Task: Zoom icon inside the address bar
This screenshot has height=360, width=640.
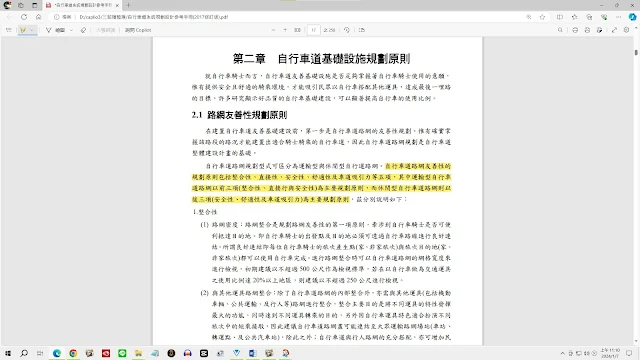Action: tap(529, 17)
